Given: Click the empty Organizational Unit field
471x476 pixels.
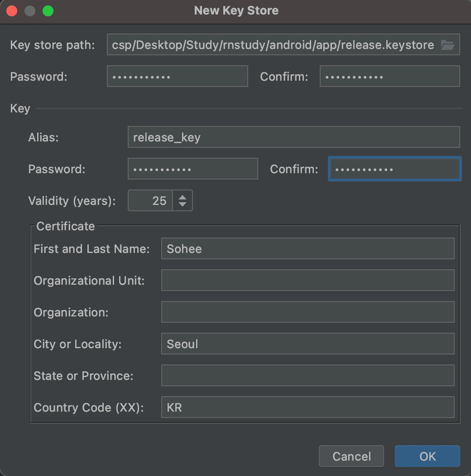Looking at the screenshot, I should (x=308, y=281).
